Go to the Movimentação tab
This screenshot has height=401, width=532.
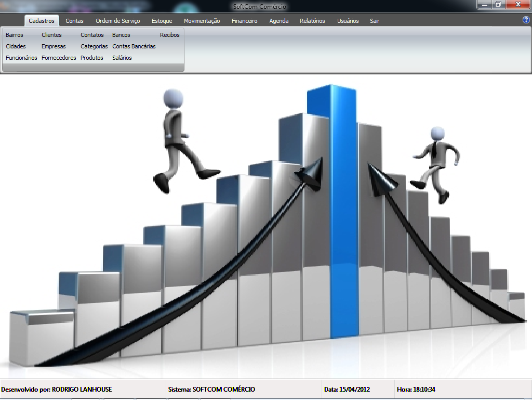pos(202,21)
